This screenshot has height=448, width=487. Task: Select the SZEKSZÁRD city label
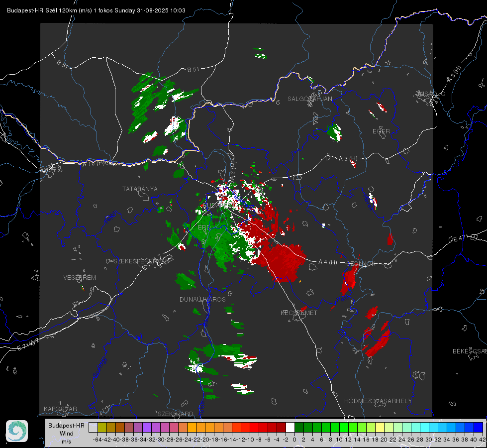(176, 414)
